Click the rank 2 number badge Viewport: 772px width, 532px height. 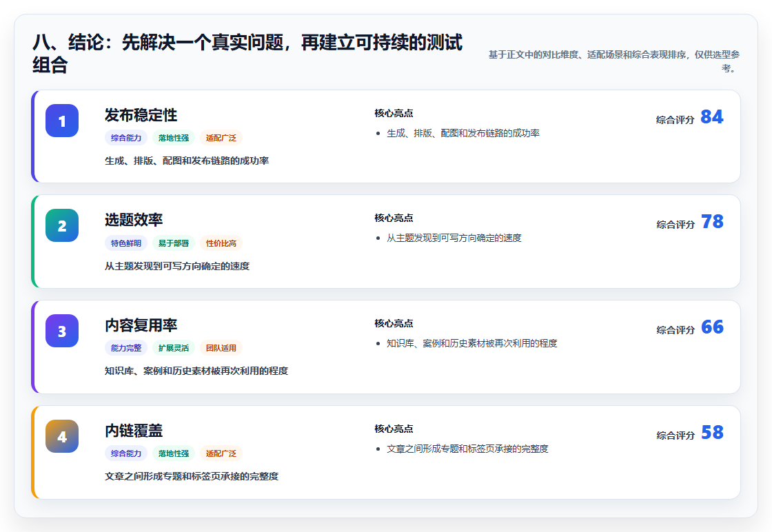62,225
